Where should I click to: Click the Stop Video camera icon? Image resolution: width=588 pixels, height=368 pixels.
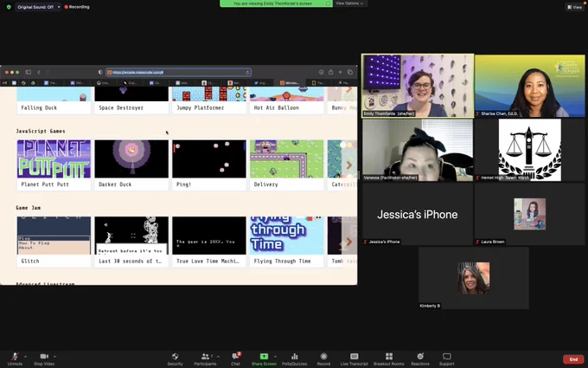[44, 357]
